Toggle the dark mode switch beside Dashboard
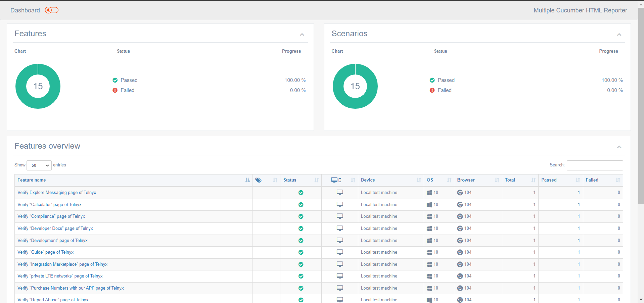Screen dimensions: 644x303 (x=52, y=10)
